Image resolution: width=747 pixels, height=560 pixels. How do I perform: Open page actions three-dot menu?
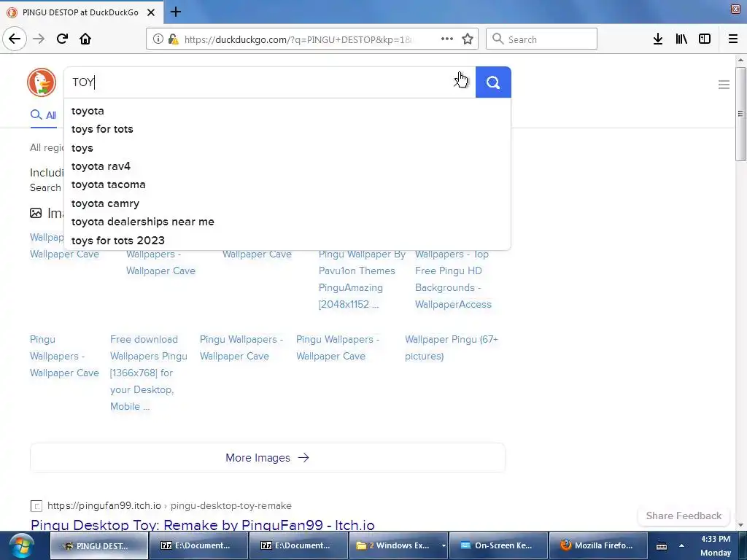point(447,39)
